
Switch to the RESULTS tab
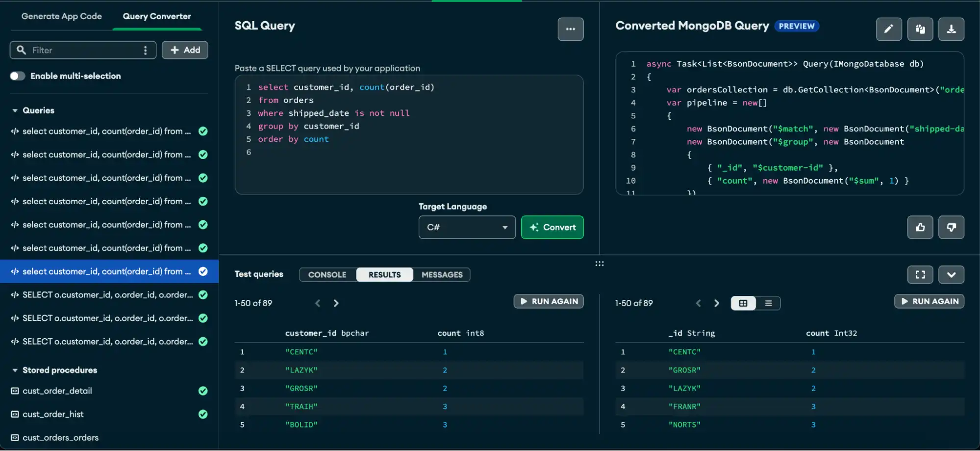tap(385, 275)
